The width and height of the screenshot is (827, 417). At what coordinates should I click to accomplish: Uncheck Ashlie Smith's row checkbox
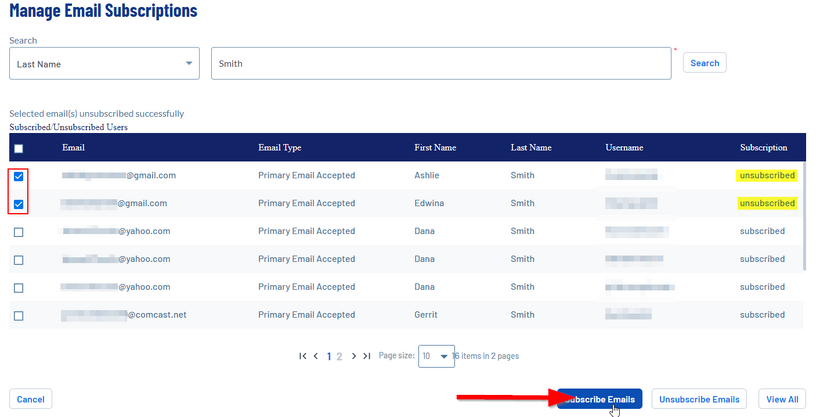click(18, 176)
